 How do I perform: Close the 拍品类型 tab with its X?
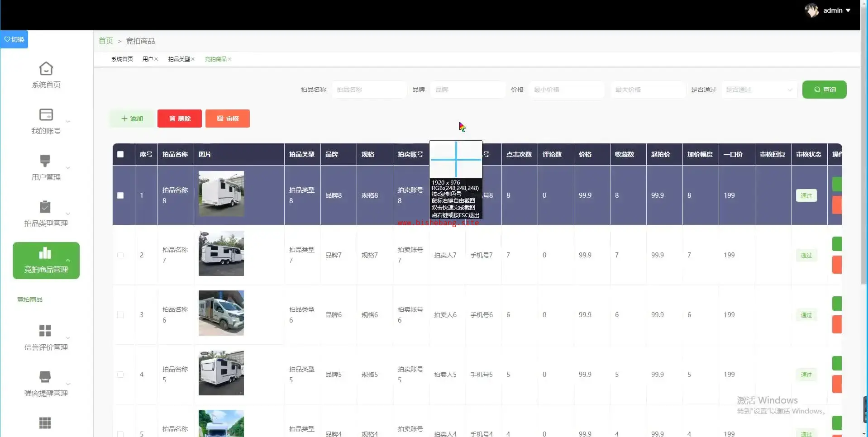193,59
